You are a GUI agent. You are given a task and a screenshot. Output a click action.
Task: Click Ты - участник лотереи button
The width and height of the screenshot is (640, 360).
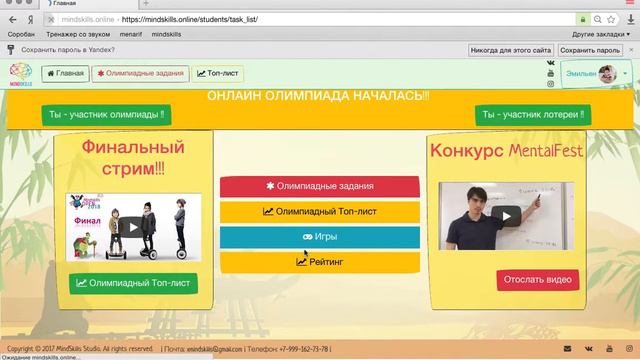533,115
